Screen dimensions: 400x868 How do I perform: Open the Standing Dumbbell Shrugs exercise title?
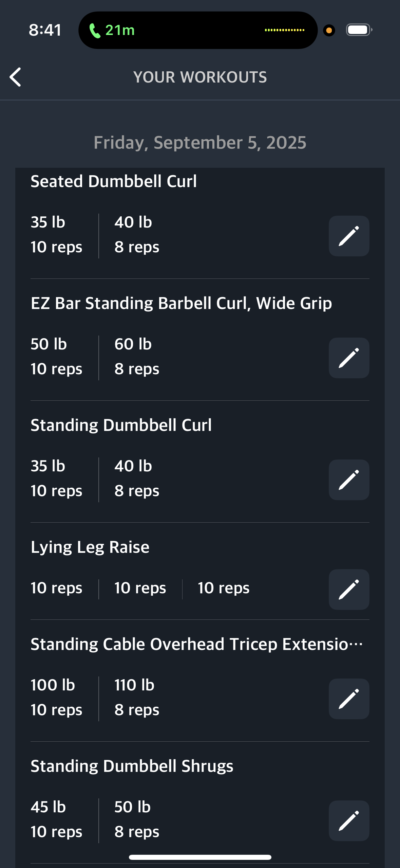[x=132, y=766]
